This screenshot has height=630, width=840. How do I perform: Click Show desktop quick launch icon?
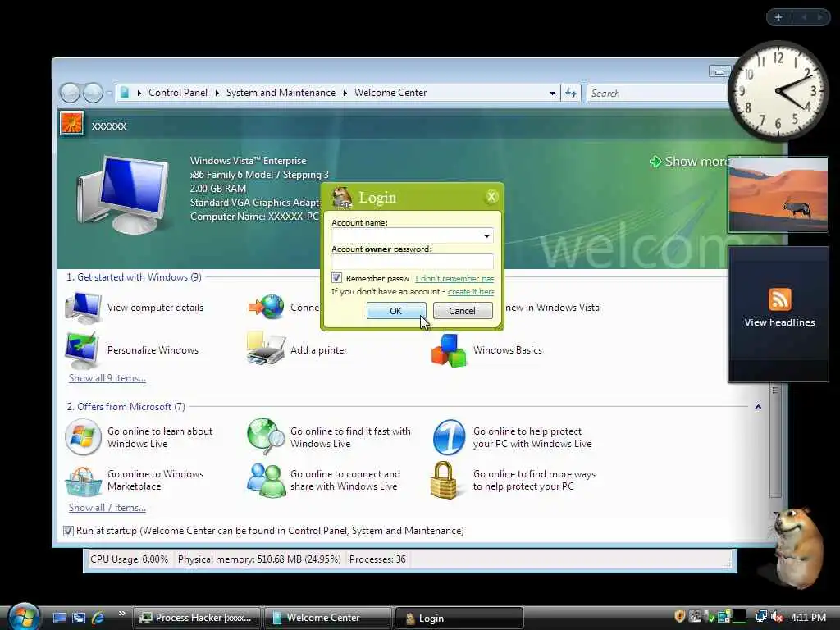click(60, 618)
